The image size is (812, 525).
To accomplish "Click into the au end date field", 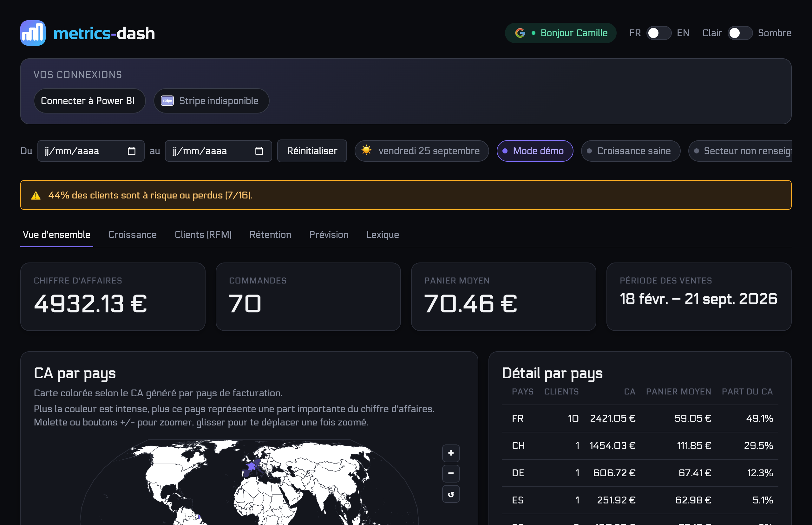I will click(x=218, y=151).
